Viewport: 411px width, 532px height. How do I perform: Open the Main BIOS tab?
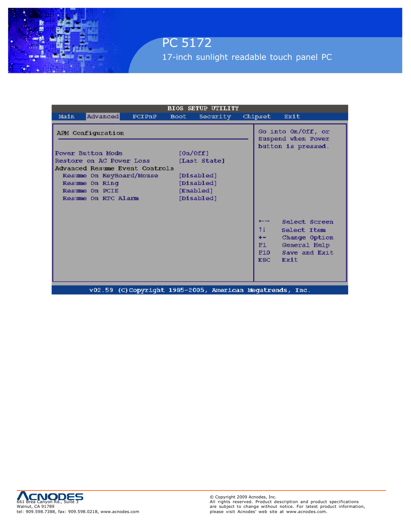[66, 117]
